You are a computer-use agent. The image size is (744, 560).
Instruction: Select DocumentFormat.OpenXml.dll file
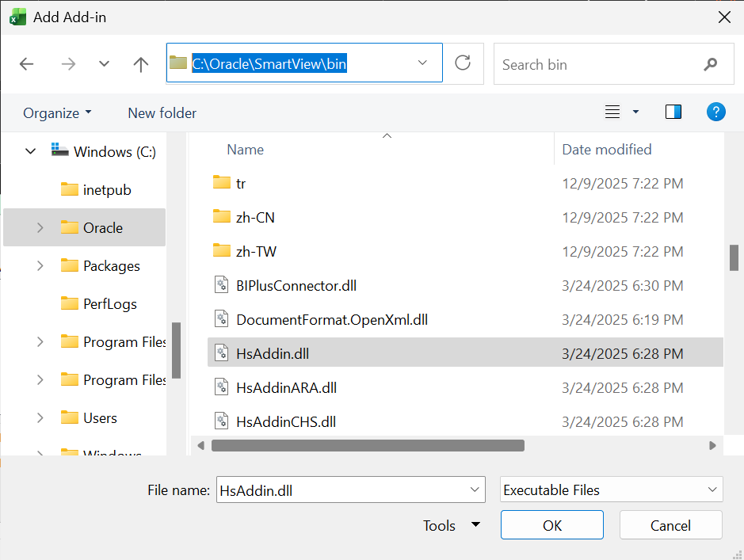pyautogui.click(x=465, y=319)
